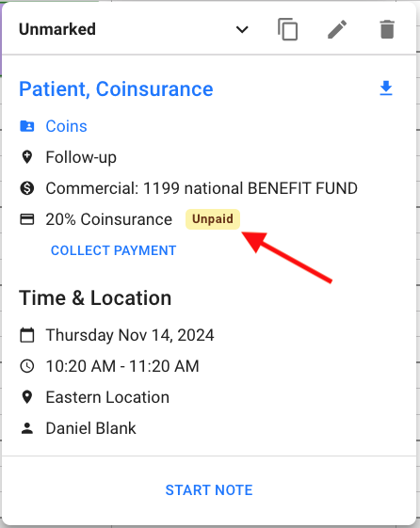Screen dimensions: 420x528
Task: Click the calendar icon beside the date
Action: point(27,335)
